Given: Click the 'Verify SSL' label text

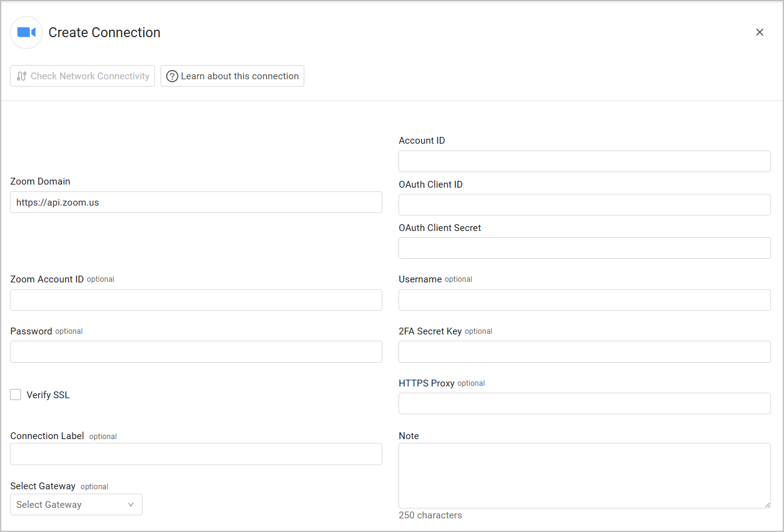Looking at the screenshot, I should pos(48,395).
